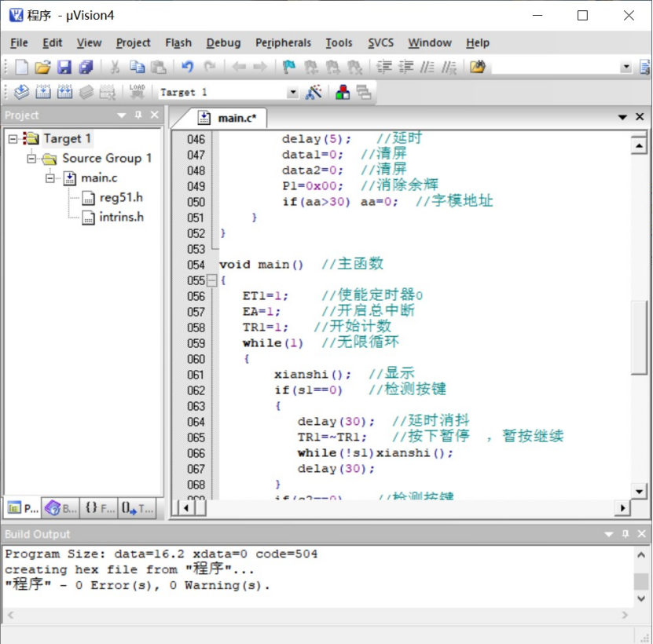Image resolution: width=653 pixels, height=644 pixels.
Task: Cut selection with the scissors icon
Action: pyautogui.click(x=115, y=67)
